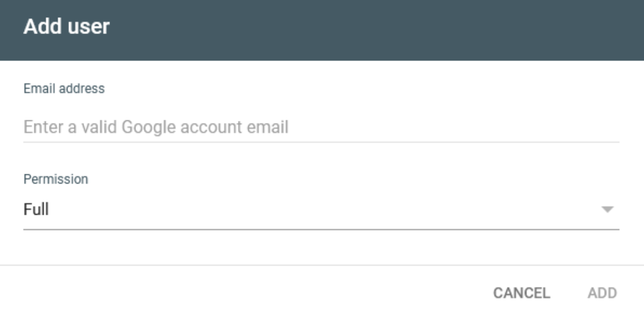Expand the permission options using the triangle
This screenshot has height=320, width=644.
[607, 210]
